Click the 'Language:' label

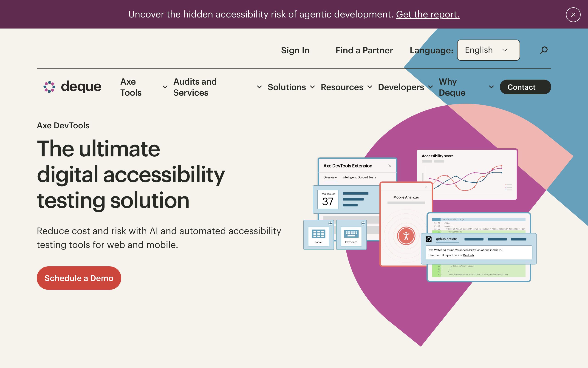pyautogui.click(x=431, y=50)
